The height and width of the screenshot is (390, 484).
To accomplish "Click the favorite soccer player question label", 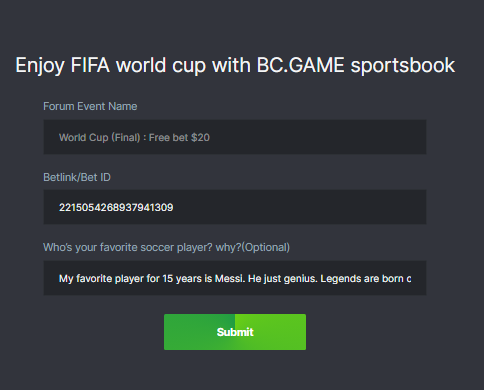I will click(166, 247).
